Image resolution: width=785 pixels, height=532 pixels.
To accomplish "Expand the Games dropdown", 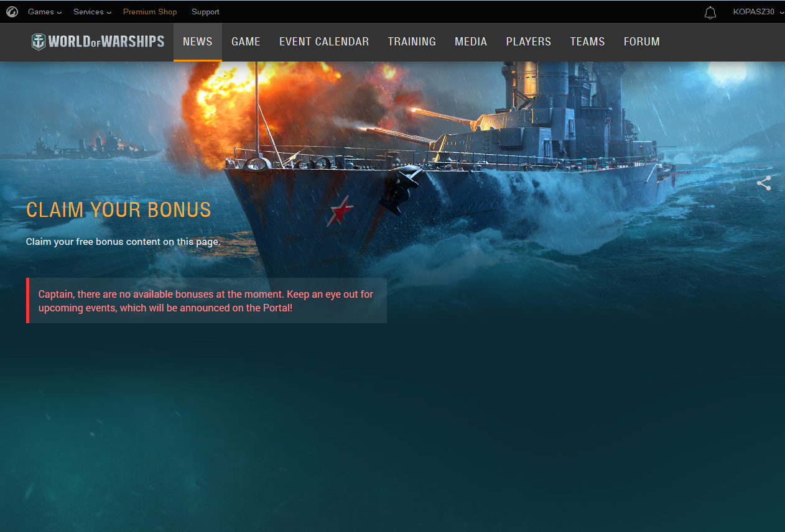I will click(45, 12).
